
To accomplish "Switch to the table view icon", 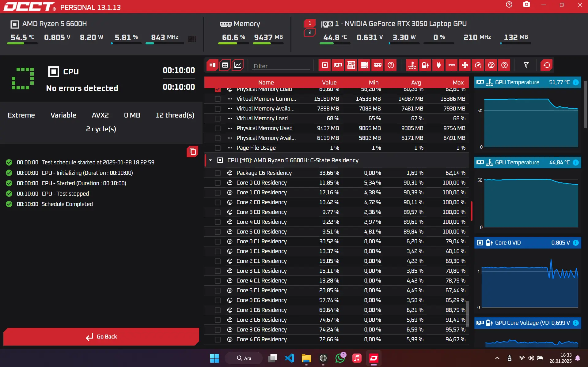I will coord(225,65).
